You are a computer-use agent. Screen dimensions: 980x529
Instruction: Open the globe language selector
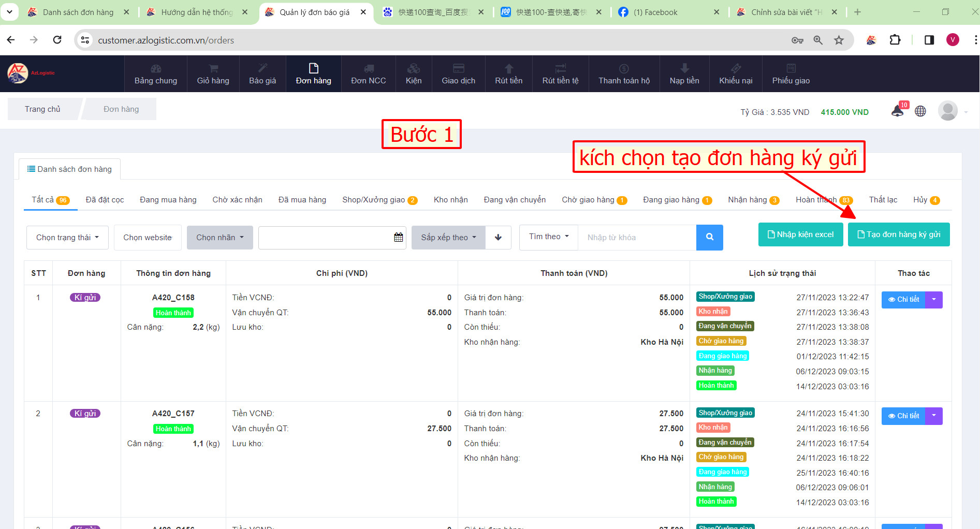920,111
